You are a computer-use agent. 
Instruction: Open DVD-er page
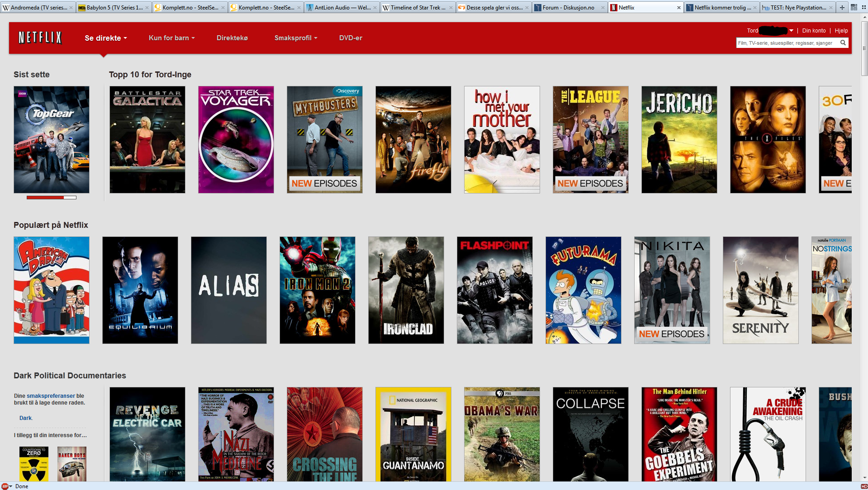[x=351, y=38]
